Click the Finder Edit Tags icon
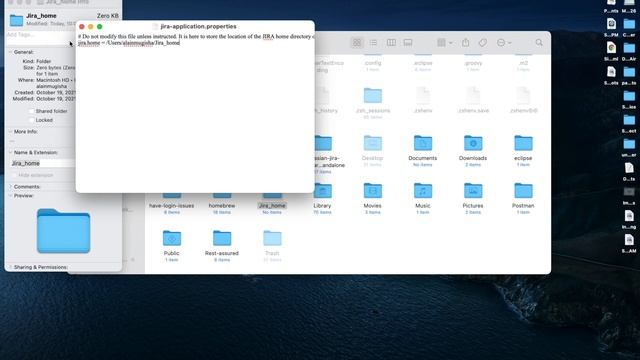This screenshot has width=640, height=360. tap(482, 42)
